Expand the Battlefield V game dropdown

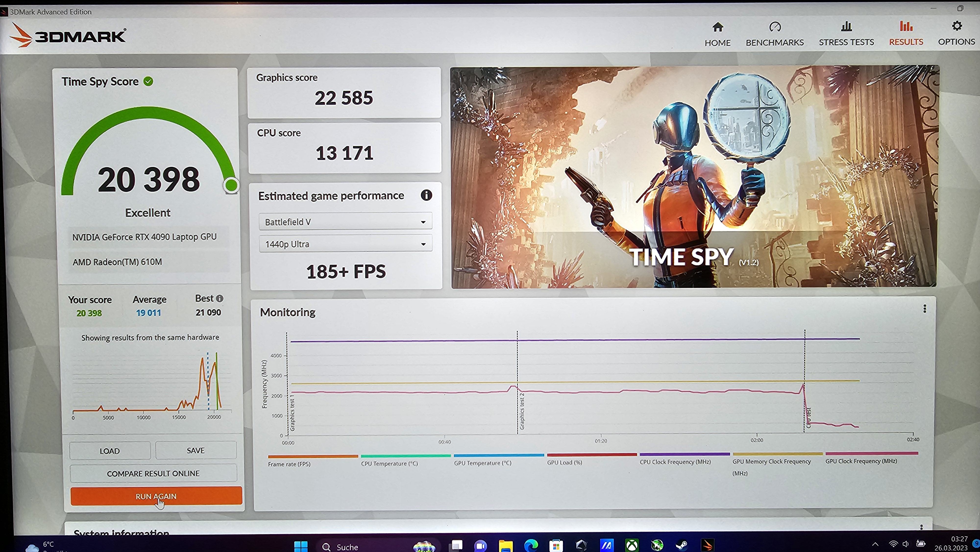(345, 222)
